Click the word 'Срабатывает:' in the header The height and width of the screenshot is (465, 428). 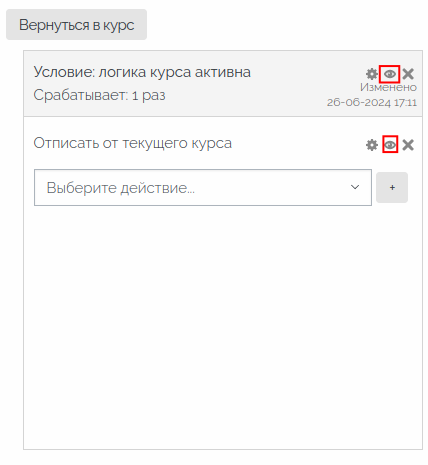coord(81,95)
